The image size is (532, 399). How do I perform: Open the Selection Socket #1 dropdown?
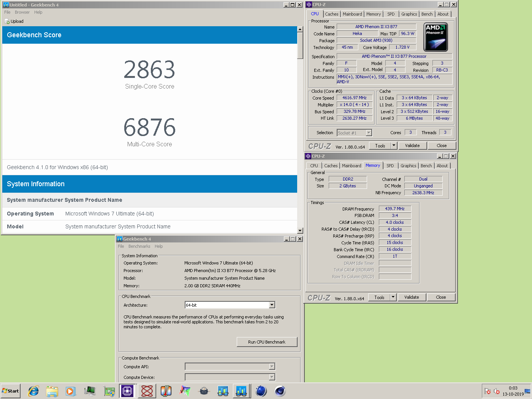pos(369,133)
